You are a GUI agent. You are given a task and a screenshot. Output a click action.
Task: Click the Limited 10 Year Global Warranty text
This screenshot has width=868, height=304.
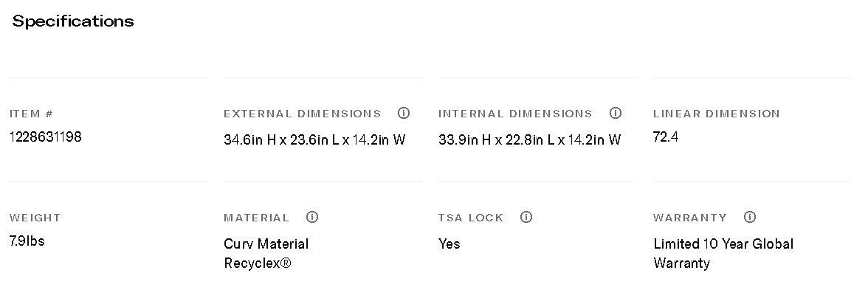point(723,253)
